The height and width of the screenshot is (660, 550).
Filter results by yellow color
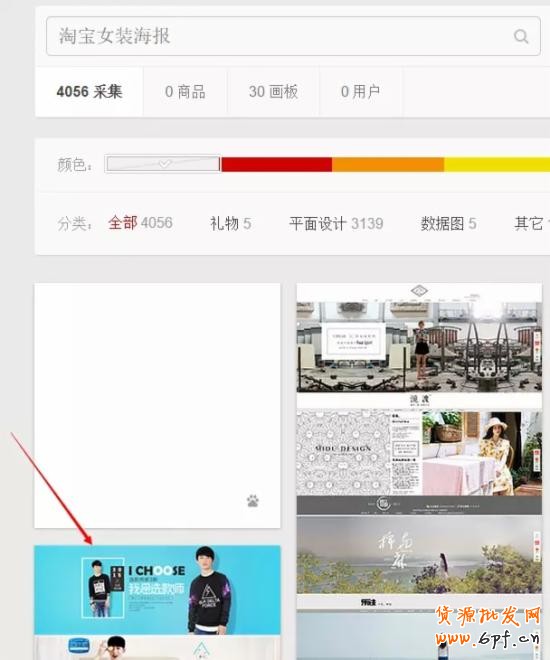coord(497,164)
